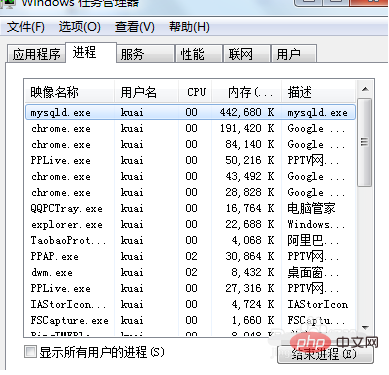Click the 结束进程 button

tap(325, 354)
